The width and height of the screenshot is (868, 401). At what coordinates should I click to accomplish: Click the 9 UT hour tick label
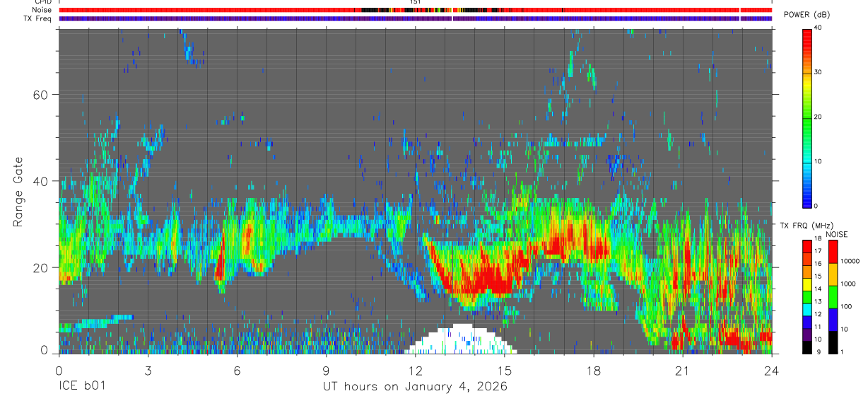pyautogui.click(x=326, y=370)
